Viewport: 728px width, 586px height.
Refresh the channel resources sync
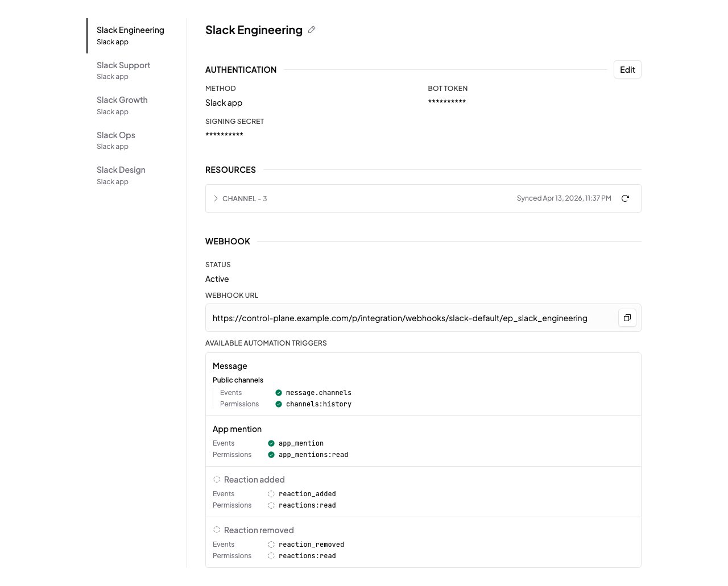point(625,198)
